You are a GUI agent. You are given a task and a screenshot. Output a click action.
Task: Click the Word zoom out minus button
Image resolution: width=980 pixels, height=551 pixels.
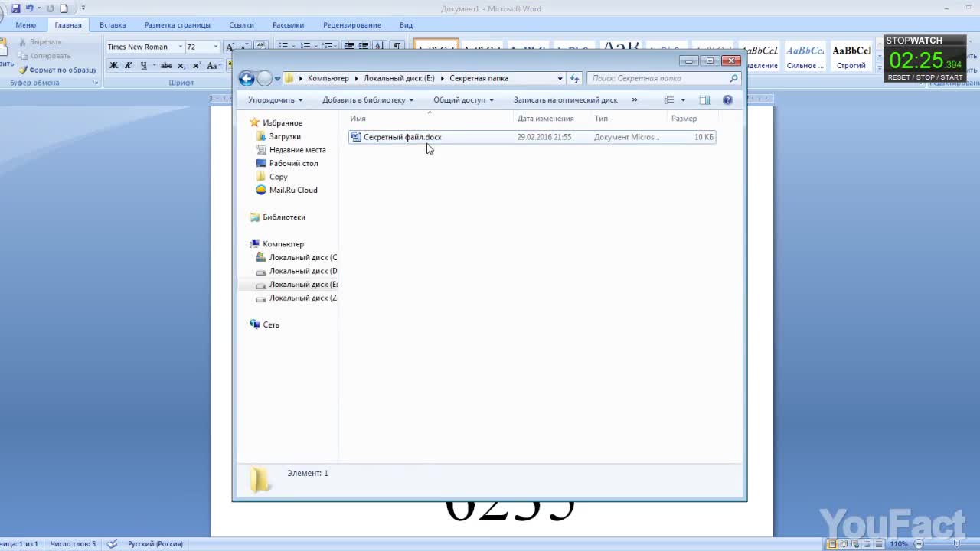[918, 544]
